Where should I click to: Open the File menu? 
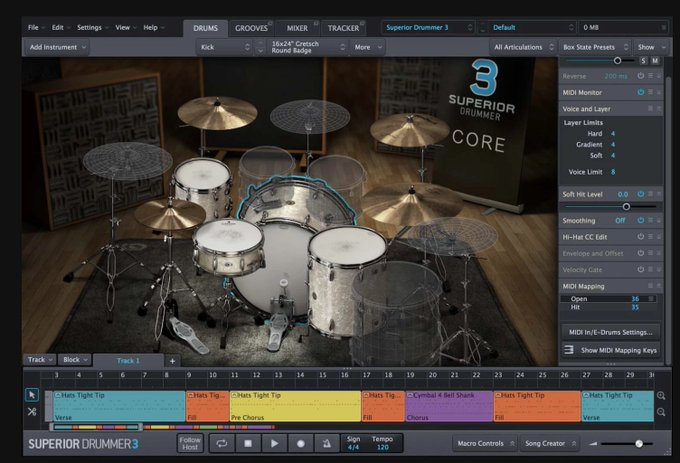pos(36,27)
